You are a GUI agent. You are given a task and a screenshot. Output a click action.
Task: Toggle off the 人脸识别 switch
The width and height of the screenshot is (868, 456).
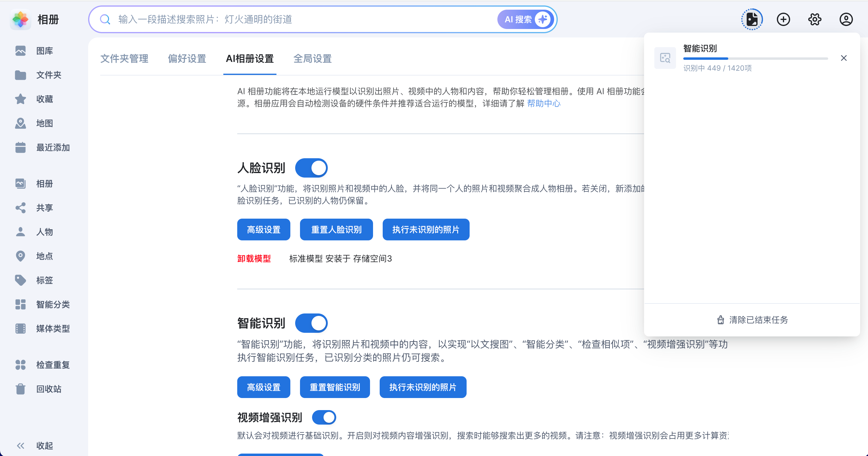[311, 168]
